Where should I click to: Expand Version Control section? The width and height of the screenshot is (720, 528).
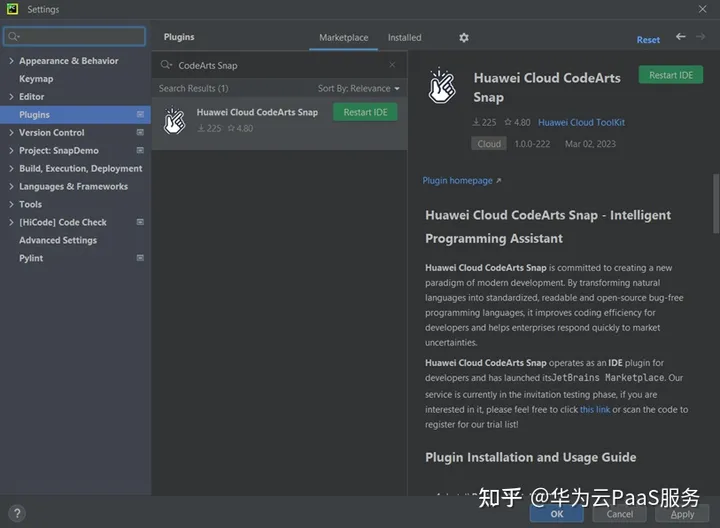[11, 132]
